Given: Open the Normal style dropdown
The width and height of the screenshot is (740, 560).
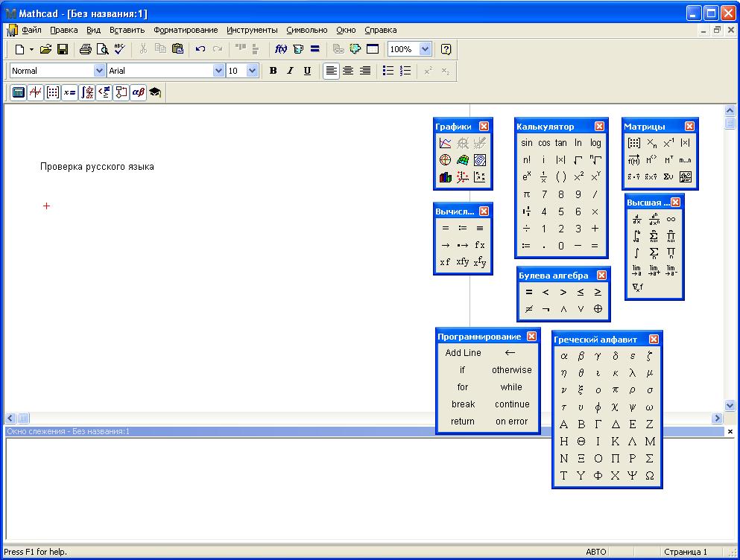Looking at the screenshot, I should (101, 71).
